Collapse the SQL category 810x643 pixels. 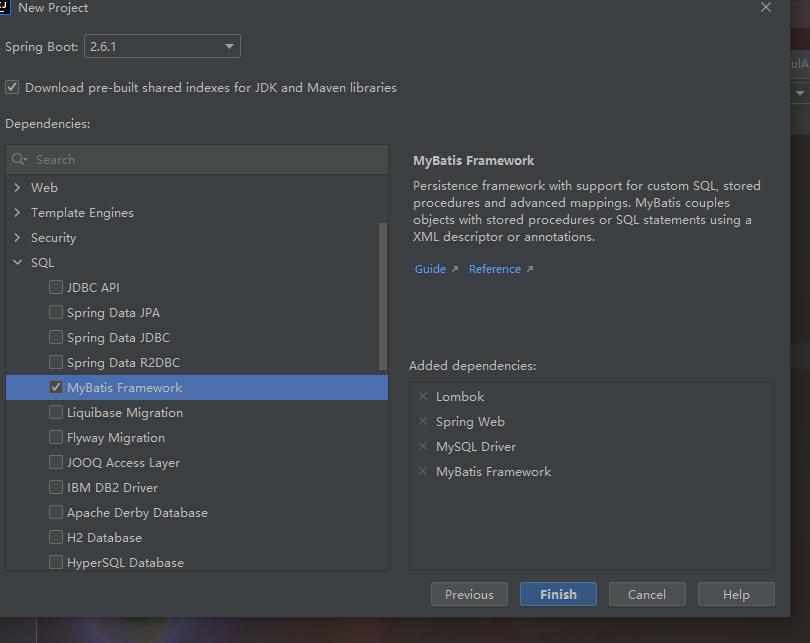(x=17, y=262)
